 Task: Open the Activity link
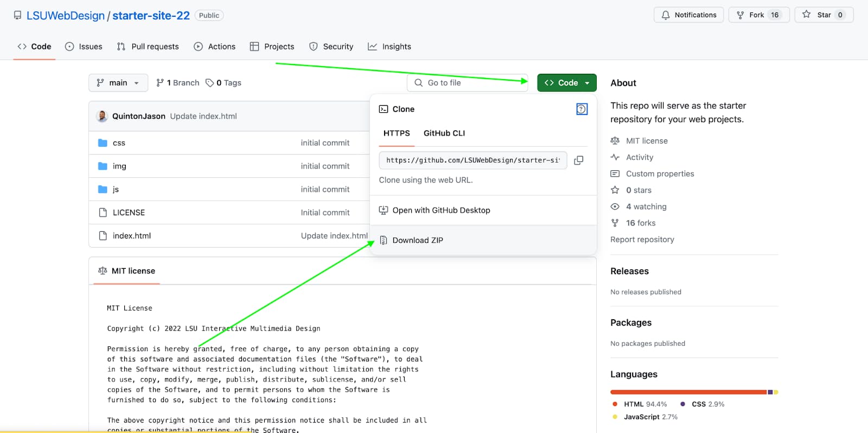[x=640, y=157]
